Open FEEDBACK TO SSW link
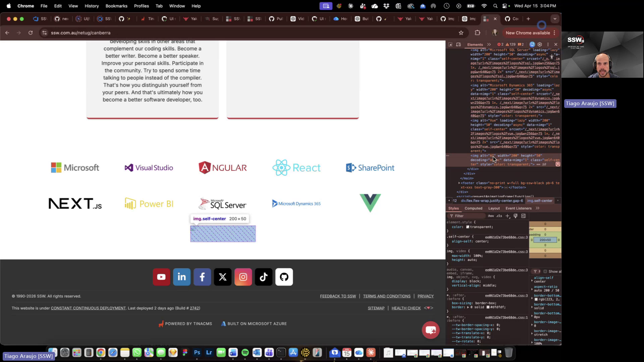644x362 pixels. pos(338,296)
